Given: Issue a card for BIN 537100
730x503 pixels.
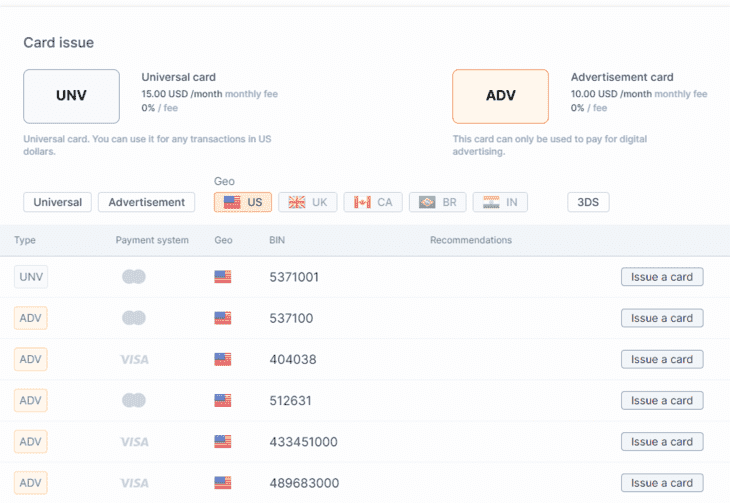Looking at the screenshot, I should tap(662, 318).
